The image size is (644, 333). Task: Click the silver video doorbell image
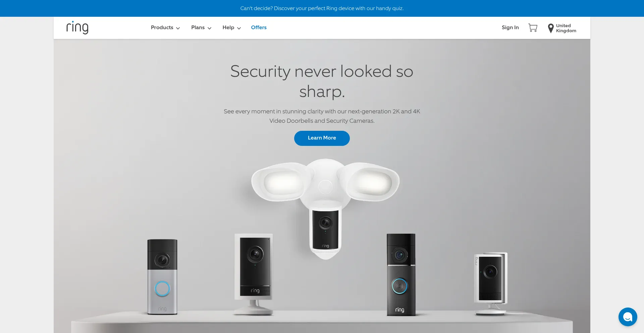coord(162,277)
